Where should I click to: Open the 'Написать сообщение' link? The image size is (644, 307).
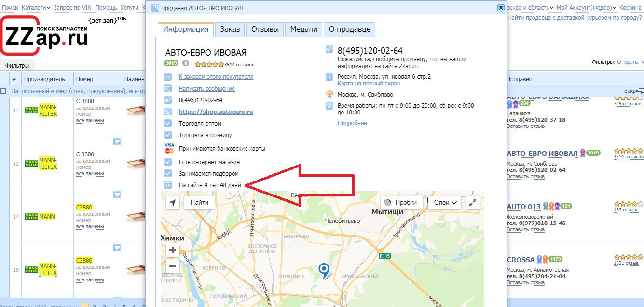click(206, 89)
